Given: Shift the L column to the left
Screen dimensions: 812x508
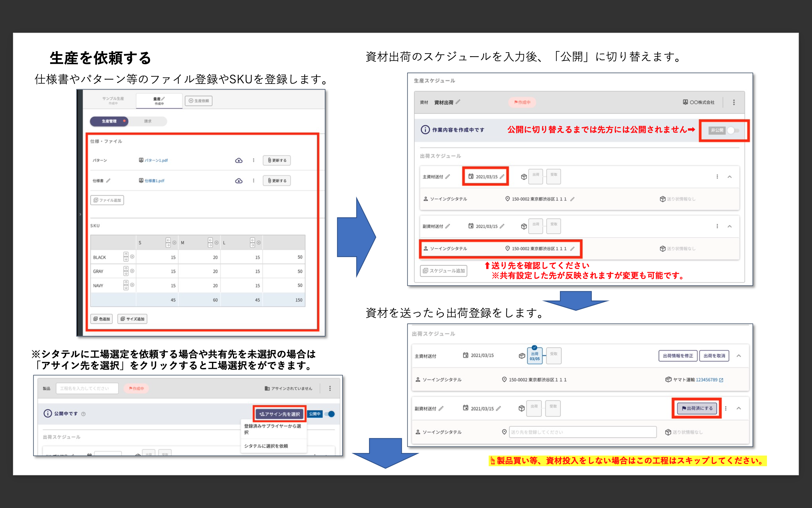Looking at the screenshot, I should coord(252,240).
